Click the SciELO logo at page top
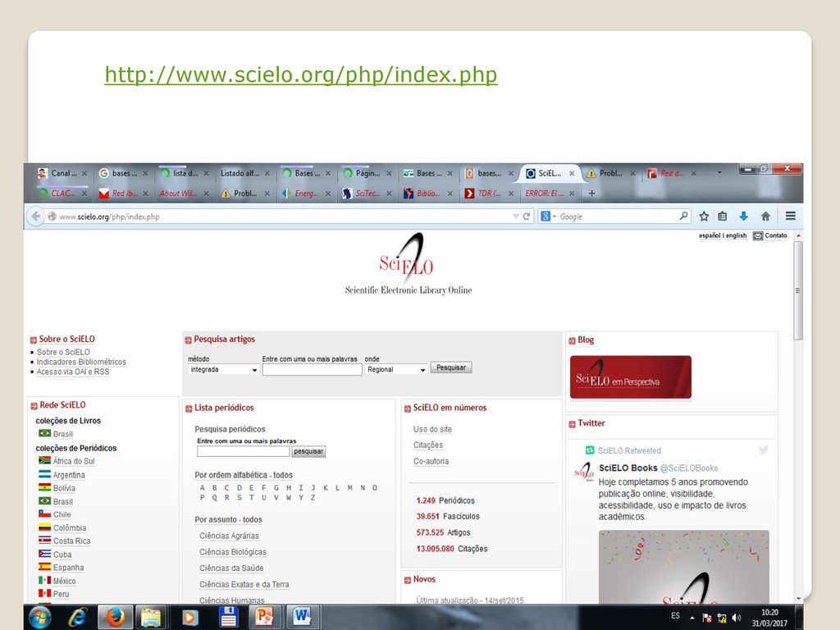The width and height of the screenshot is (840, 630). tap(409, 263)
